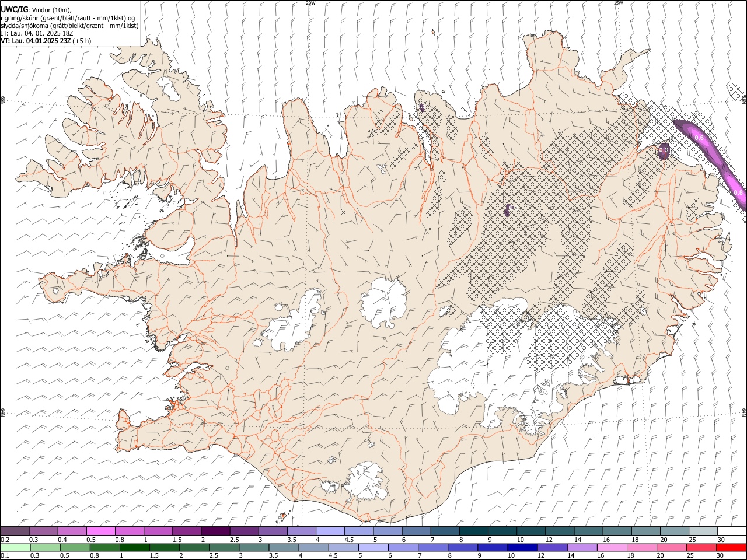Image resolution: width=747 pixels, height=560 pixels.
Task: Click the bright pink top-row swatch labeled 0.5
Action: 100,531
